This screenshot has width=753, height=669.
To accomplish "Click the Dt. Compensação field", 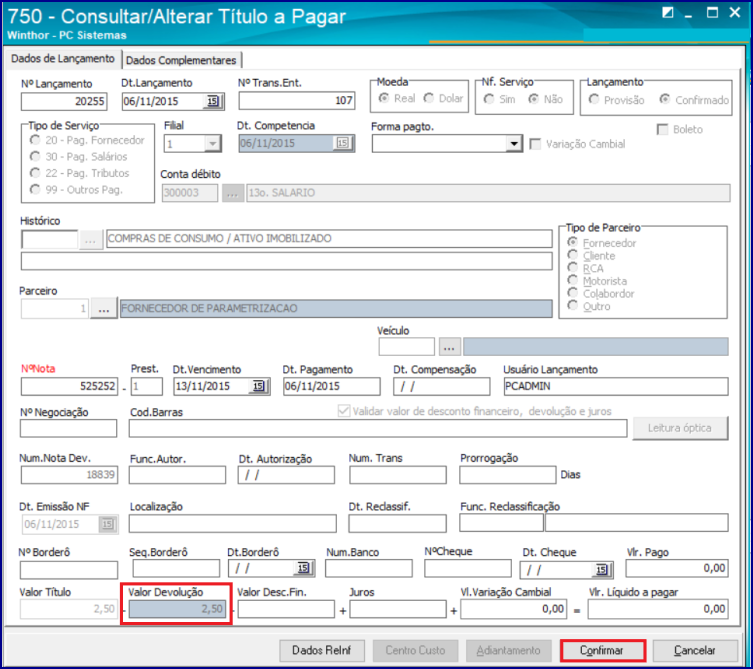I will (442, 386).
